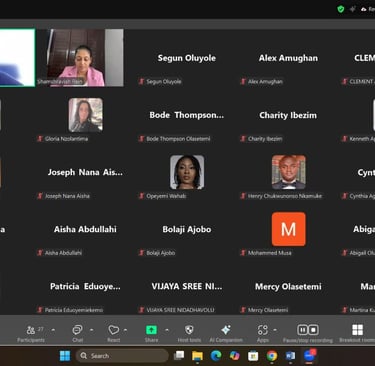Screen dimensions: 375x366
Task: Open the React heart menu
Action: coord(113,334)
